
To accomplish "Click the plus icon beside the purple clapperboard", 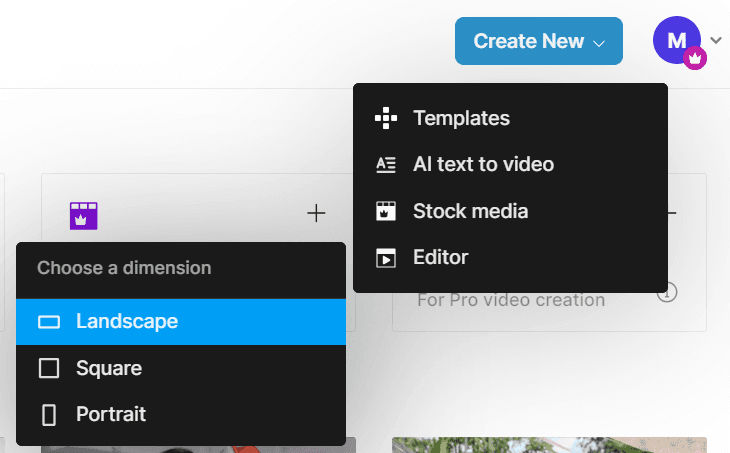I will pyautogui.click(x=316, y=213).
